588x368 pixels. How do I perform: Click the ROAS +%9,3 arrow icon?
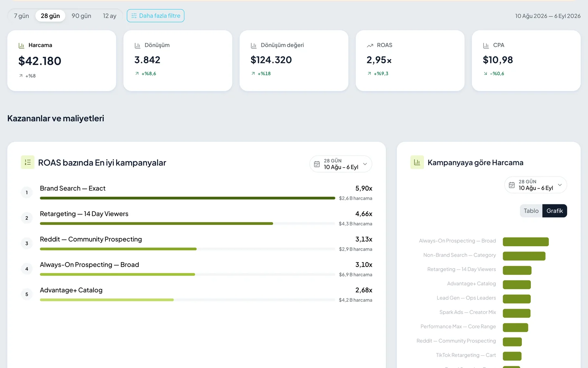[x=369, y=74]
